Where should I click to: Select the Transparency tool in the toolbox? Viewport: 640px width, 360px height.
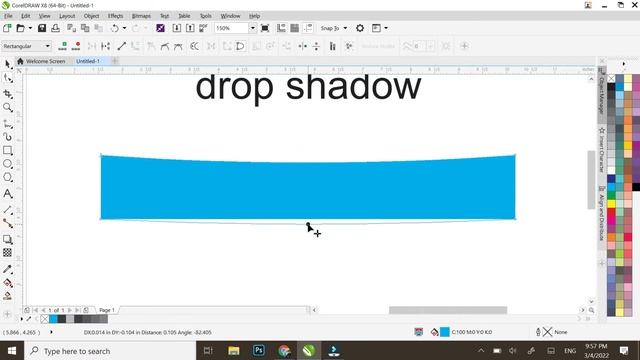coord(8,253)
